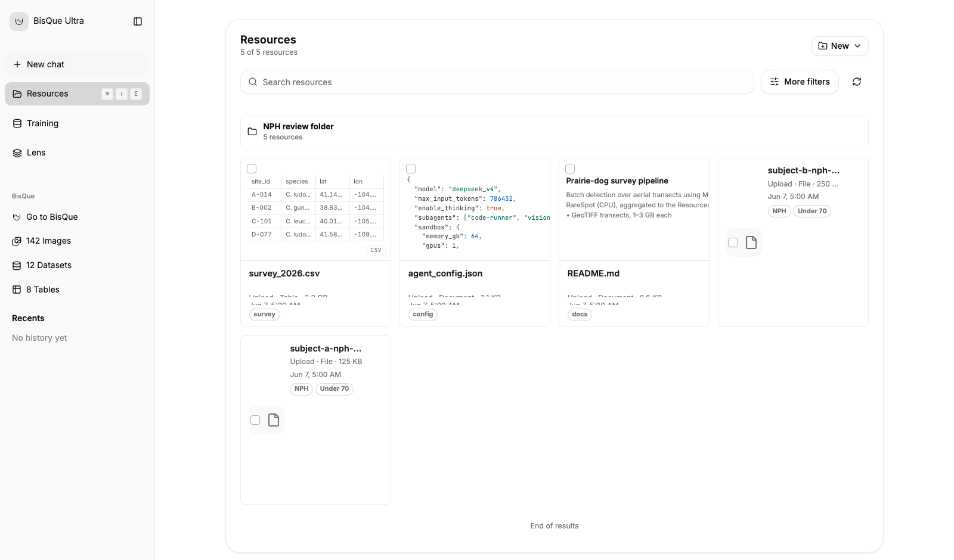Open the Lens section
Screen dimensions: 954x560
(x=77, y=153)
